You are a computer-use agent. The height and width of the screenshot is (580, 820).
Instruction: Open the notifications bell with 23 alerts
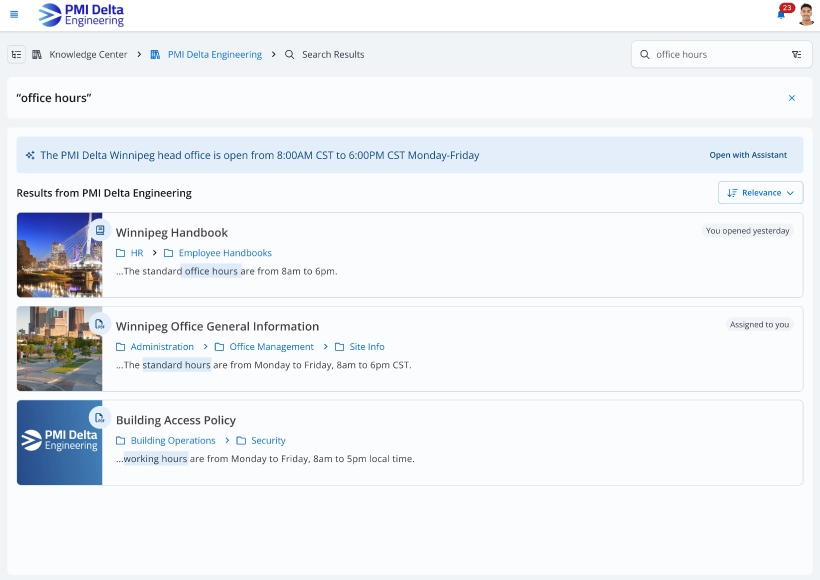pyautogui.click(x=782, y=14)
